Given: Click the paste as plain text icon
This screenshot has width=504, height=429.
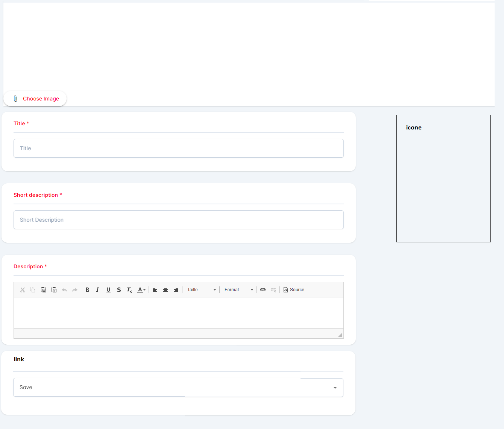Looking at the screenshot, I should (54, 290).
